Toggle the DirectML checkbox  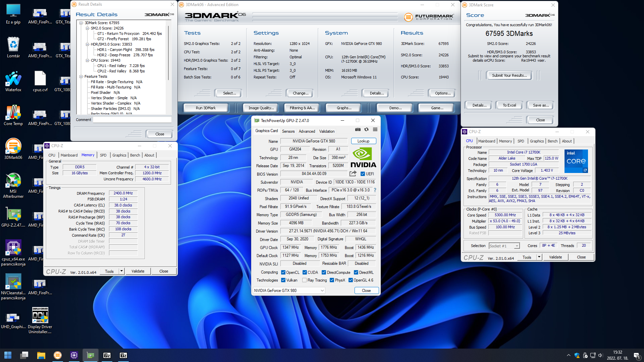(x=356, y=272)
